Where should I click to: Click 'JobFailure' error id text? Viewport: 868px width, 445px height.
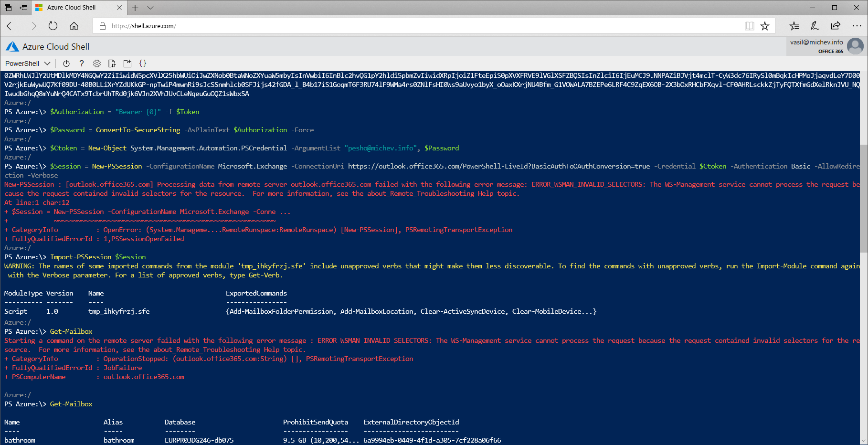(x=123, y=368)
